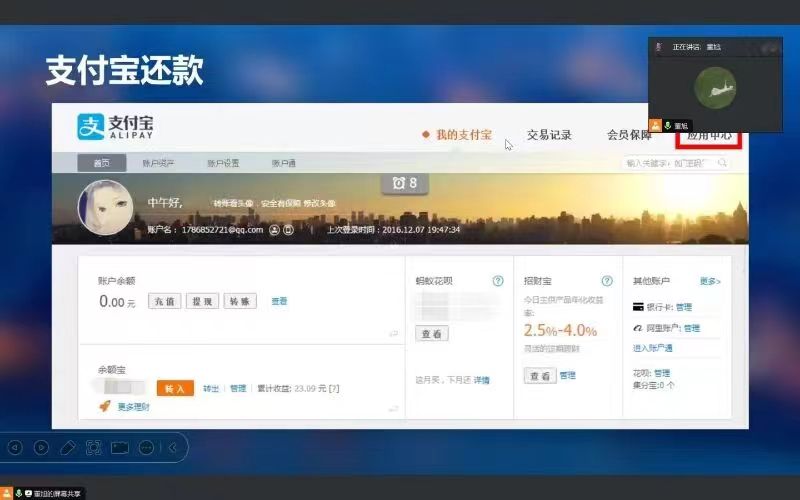Click the account profile avatar
Viewport: 800px width, 500px height.
[x=106, y=208]
